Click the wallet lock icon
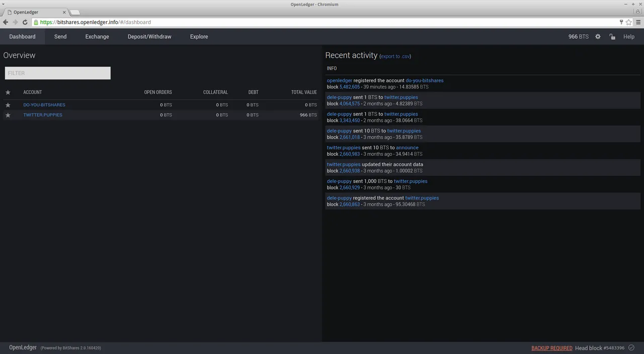644x354 pixels. tap(612, 37)
